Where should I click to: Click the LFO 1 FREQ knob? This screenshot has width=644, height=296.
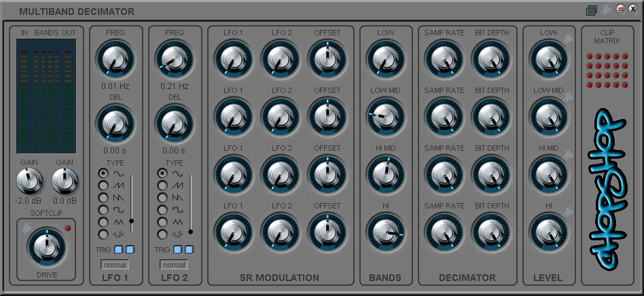coord(115,59)
